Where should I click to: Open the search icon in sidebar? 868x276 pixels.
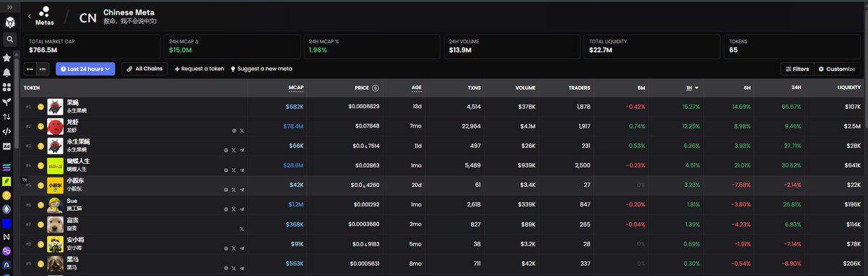[10, 39]
